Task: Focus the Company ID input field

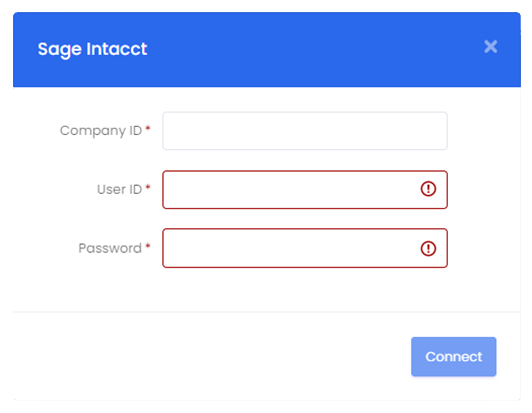Action: pyautogui.click(x=305, y=131)
